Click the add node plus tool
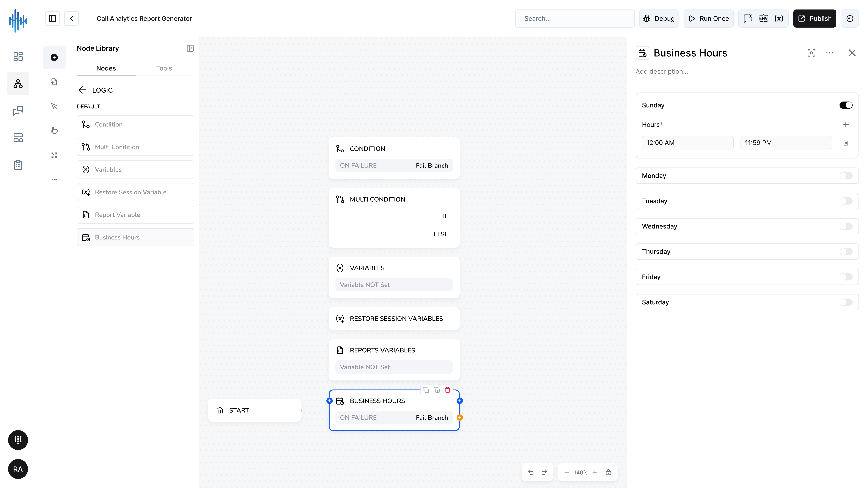This screenshot has height=488, width=868. click(54, 57)
